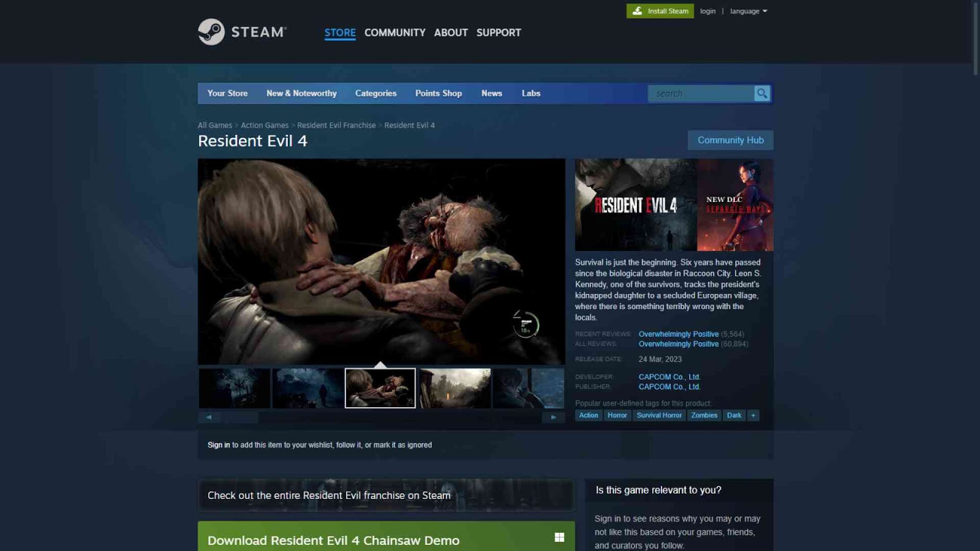Screen dimensions: 980x551
Task: Open the Points Shop tab
Action: (439, 93)
